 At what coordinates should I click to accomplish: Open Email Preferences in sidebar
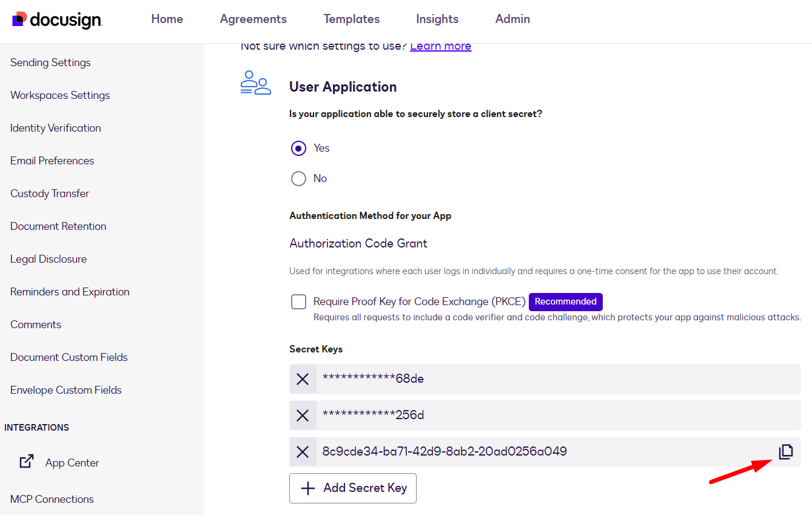click(x=52, y=161)
